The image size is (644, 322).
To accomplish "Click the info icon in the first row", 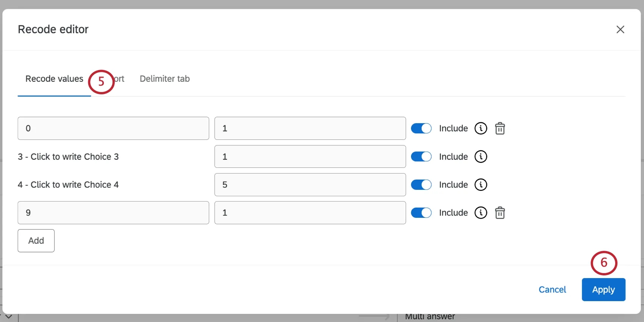I will click(481, 128).
